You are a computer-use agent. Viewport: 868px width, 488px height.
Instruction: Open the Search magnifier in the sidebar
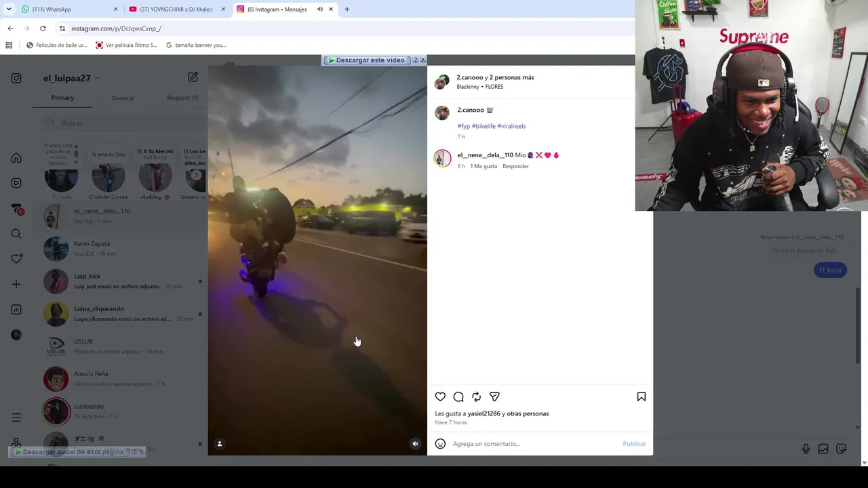tap(16, 234)
